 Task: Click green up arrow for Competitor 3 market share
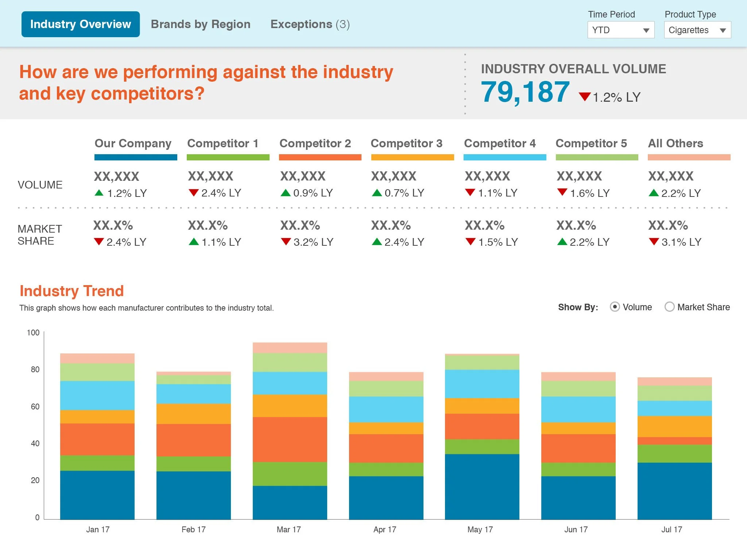(x=377, y=241)
